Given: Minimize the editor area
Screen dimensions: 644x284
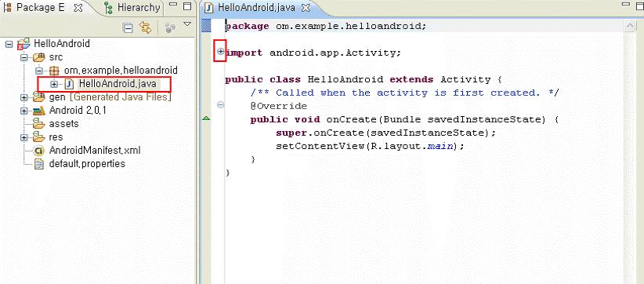Looking at the screenshot, I should [x=626, y=4].
